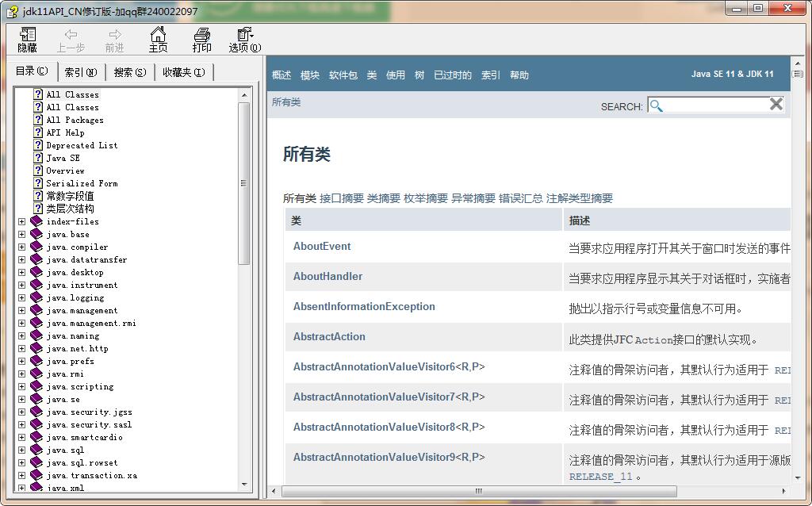Open the AboutHandler class link
This screenshot has width=812, height=506.
(327, 276)
